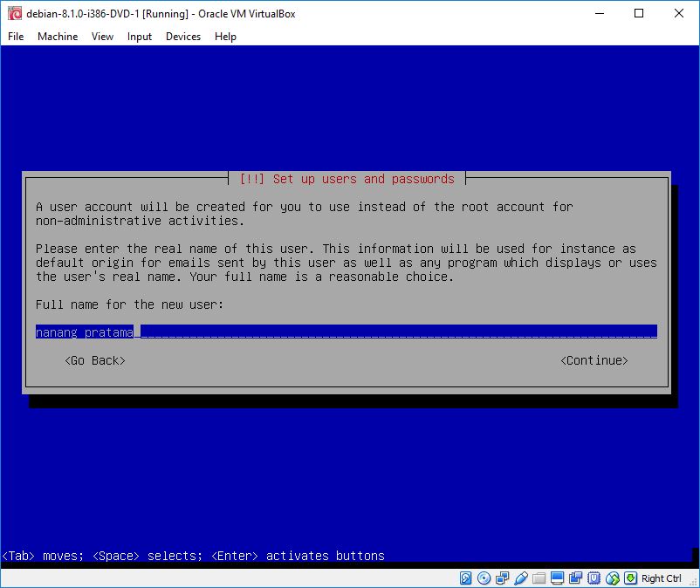
Task: Click the 'Full name for the new user:' label
Action: (x=129, y=304)
